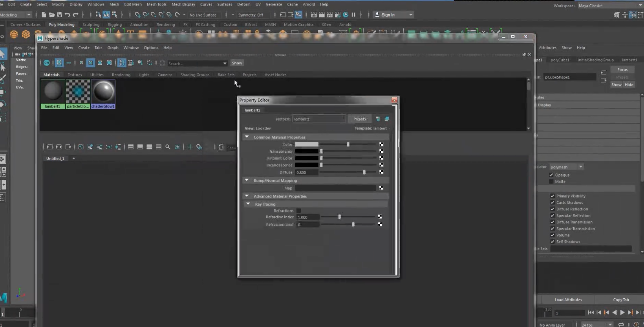Toggle grid snapping icon in graph toolbar
Viewport: 644px width, 327px height.
[x=199, y=147]
